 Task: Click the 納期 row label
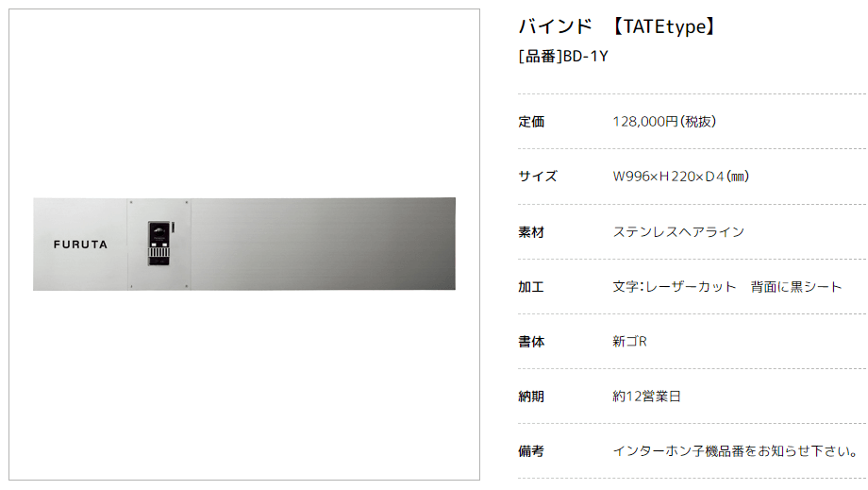[x=531, y=396]
